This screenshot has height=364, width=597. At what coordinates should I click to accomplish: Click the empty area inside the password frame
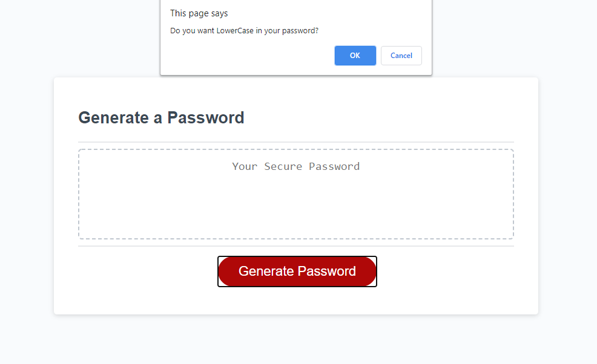(x=295, y=212)
